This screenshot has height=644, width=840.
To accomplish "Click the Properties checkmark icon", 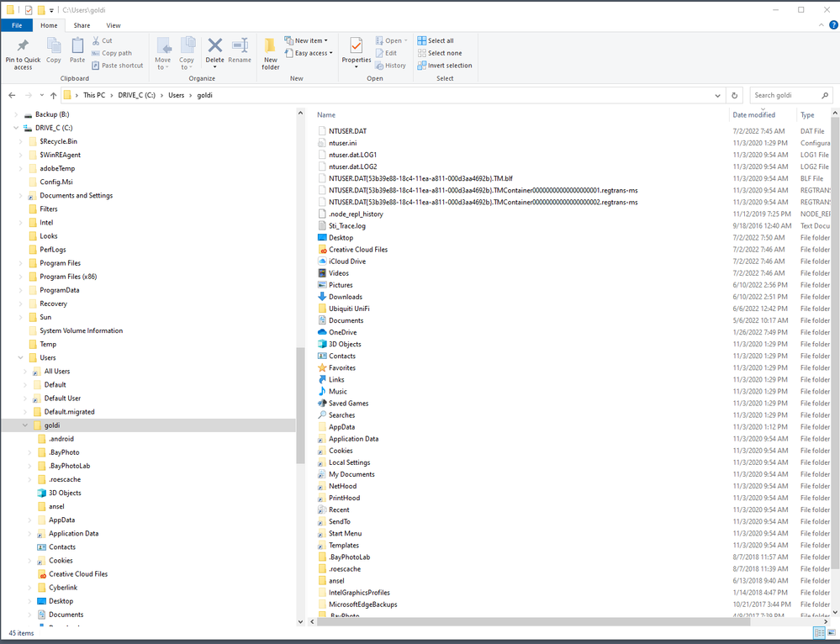I will pos(357,46).
